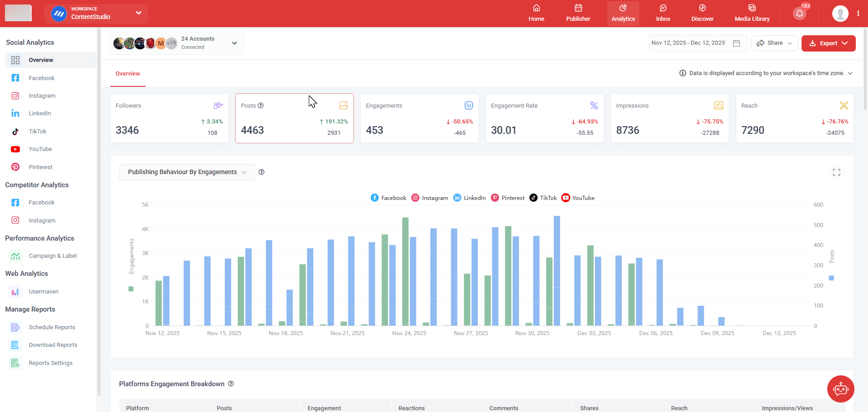The height and width of the screenshot is (412, 868).
Task: Open the Publishing Behaviour By Engagements dropdown
Action: [x=186, y=172]
